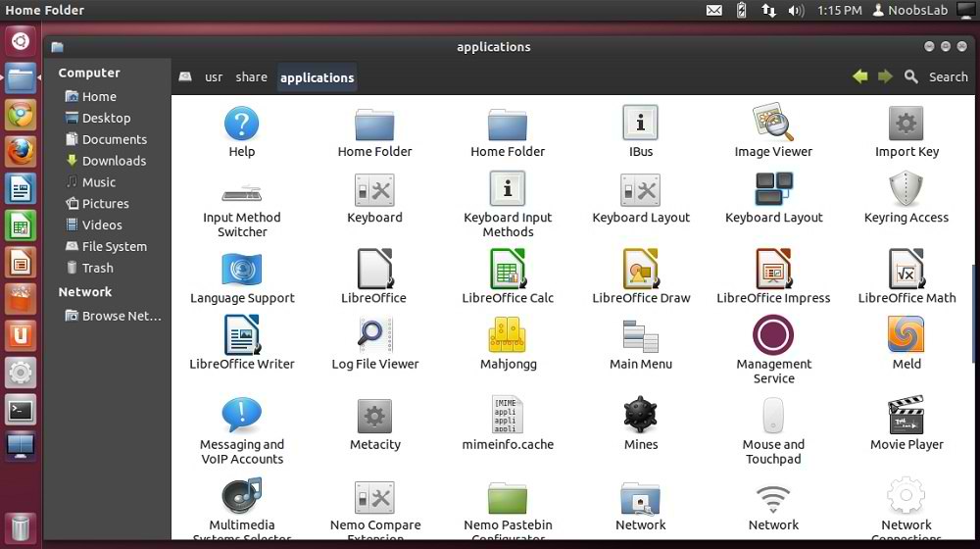980x549 pixels.
Task: Select the Keyboard settings icon
Action: tap(374, 190)
